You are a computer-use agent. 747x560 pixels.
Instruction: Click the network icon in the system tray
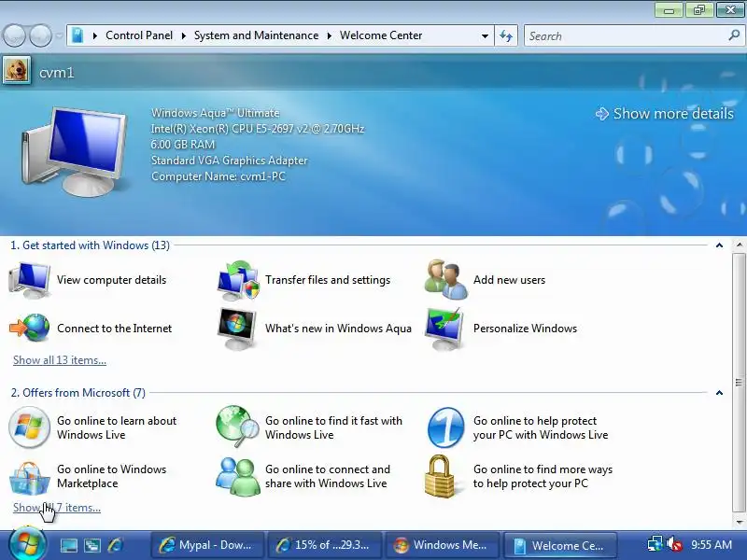655,544
